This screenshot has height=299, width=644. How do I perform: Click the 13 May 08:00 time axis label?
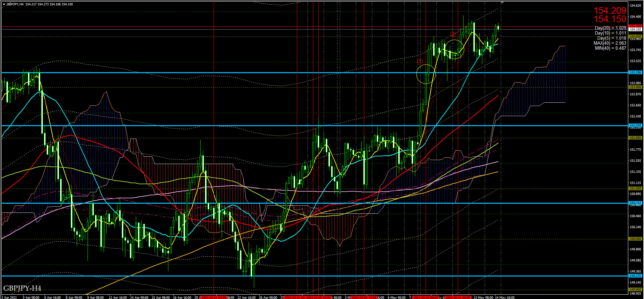[483, 297]
